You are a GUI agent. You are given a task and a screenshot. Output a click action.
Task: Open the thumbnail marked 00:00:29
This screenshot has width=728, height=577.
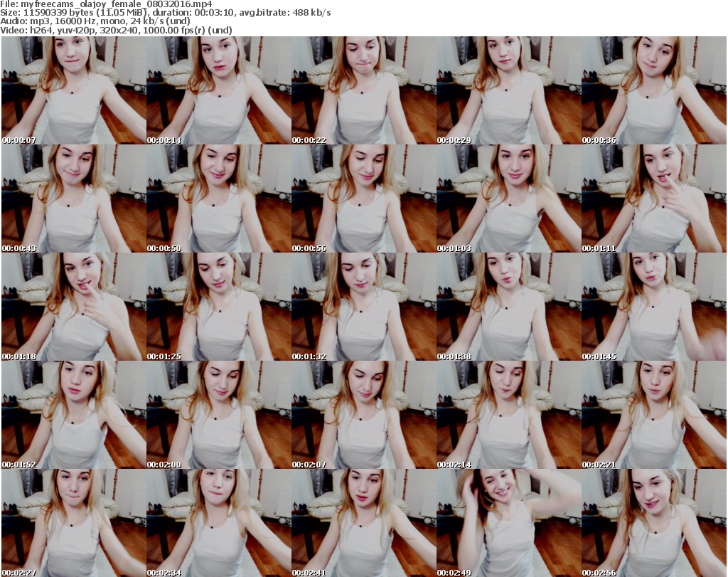tap(508, 90)
